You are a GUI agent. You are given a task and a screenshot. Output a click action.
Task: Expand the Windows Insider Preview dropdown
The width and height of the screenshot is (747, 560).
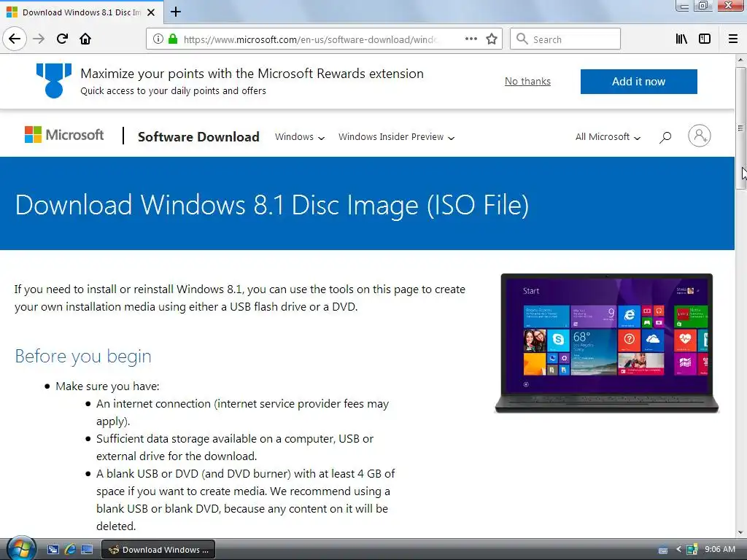396,137
